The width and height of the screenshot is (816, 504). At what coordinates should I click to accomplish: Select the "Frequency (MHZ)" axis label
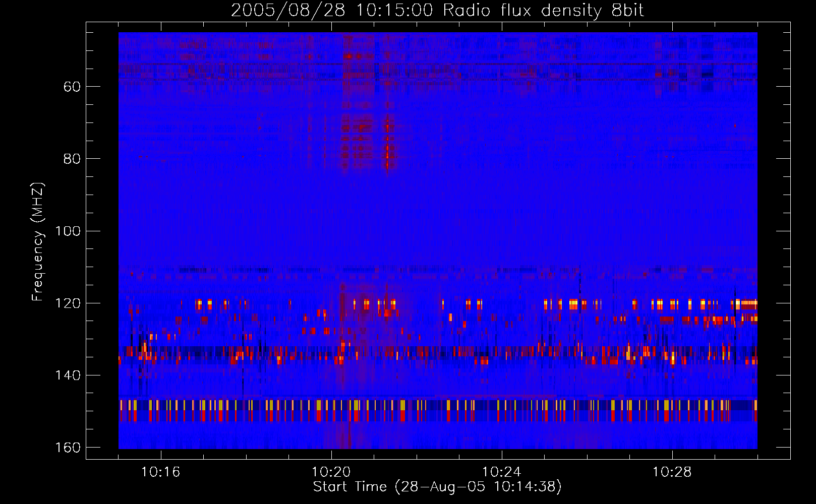click(38, 242)
